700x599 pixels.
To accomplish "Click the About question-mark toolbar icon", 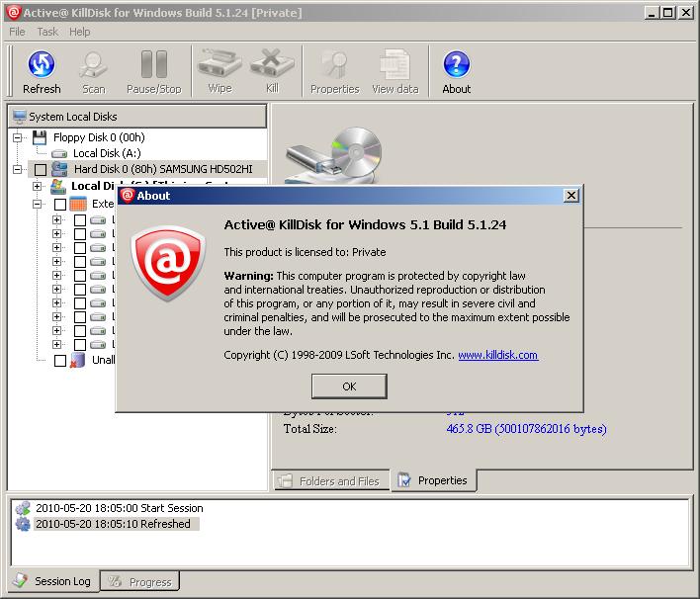I will tap(456, 64).
